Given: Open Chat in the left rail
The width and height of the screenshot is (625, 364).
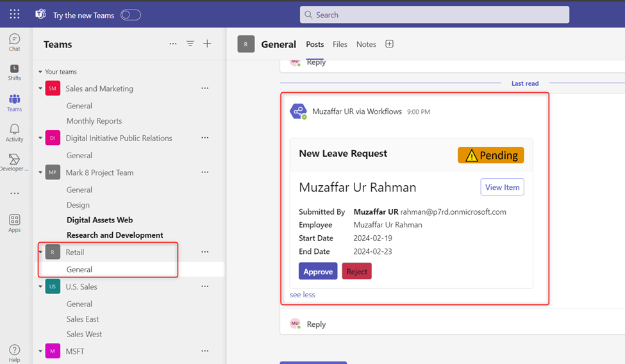Looking at the screenshot, I should click(x=14, y=43).
